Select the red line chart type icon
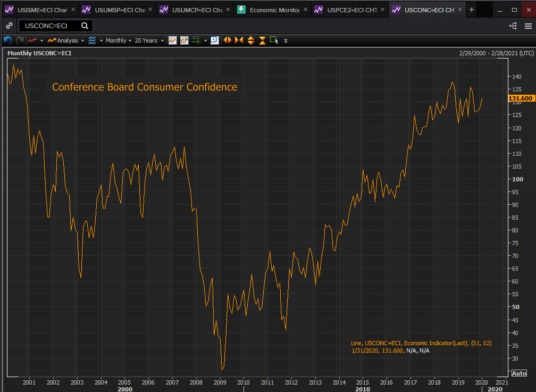536x392 pixels. (32, 40)
